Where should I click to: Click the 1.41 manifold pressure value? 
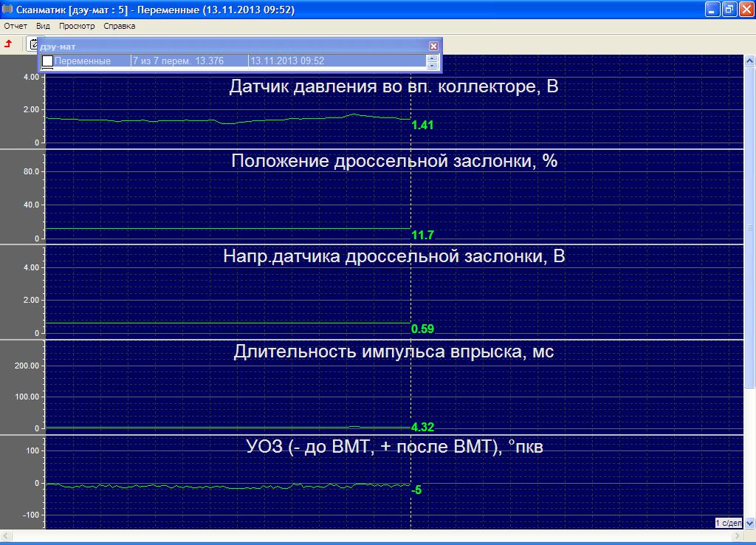[422, 126]
